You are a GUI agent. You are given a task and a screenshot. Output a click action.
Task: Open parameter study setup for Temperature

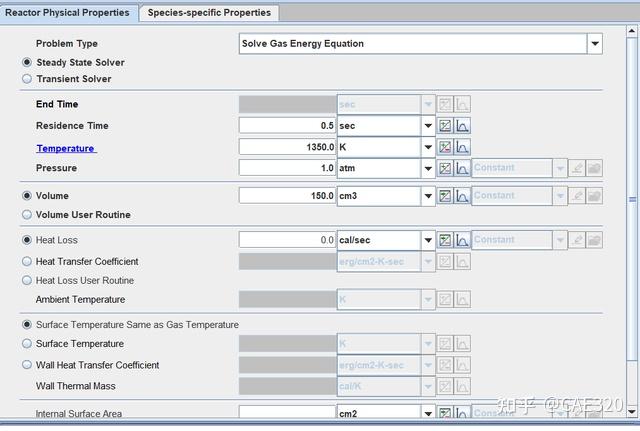(446, 147)
